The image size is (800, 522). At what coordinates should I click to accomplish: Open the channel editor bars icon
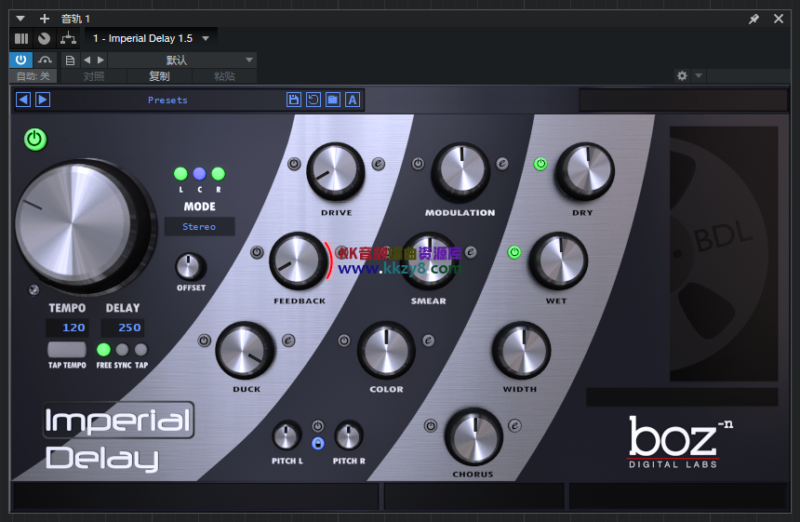click(21, 38)
